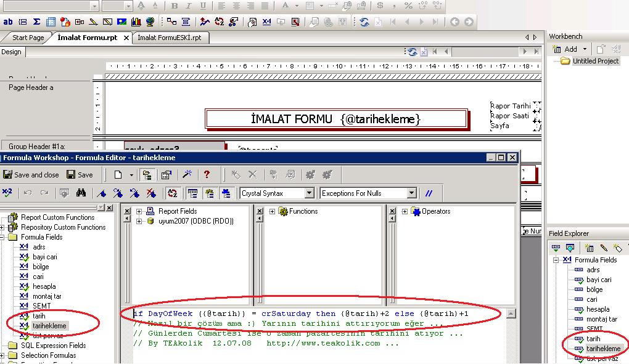
Task: Open dropdown arrow beside New icon
Action: click(x=131, y=174)
